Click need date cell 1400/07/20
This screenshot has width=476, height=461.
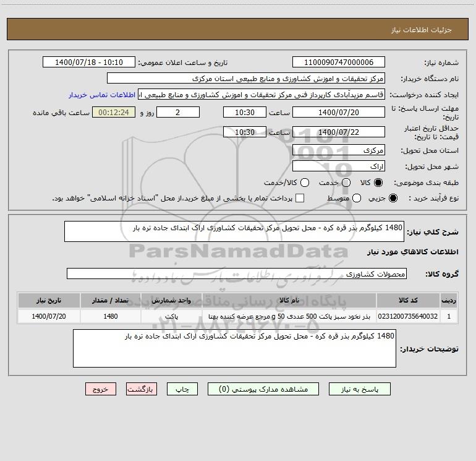[x=49, y=316]
